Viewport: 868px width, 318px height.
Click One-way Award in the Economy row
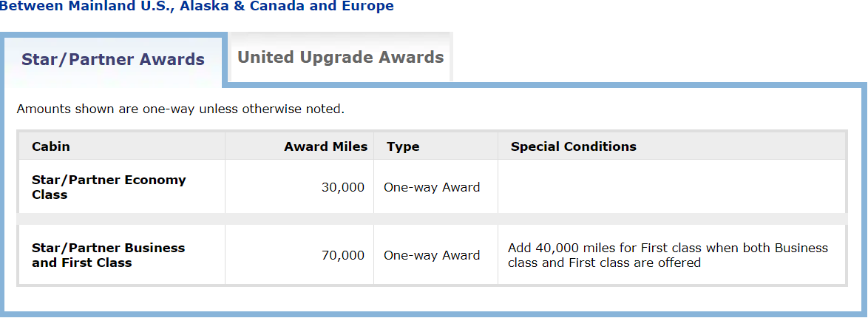pos(432,187)
